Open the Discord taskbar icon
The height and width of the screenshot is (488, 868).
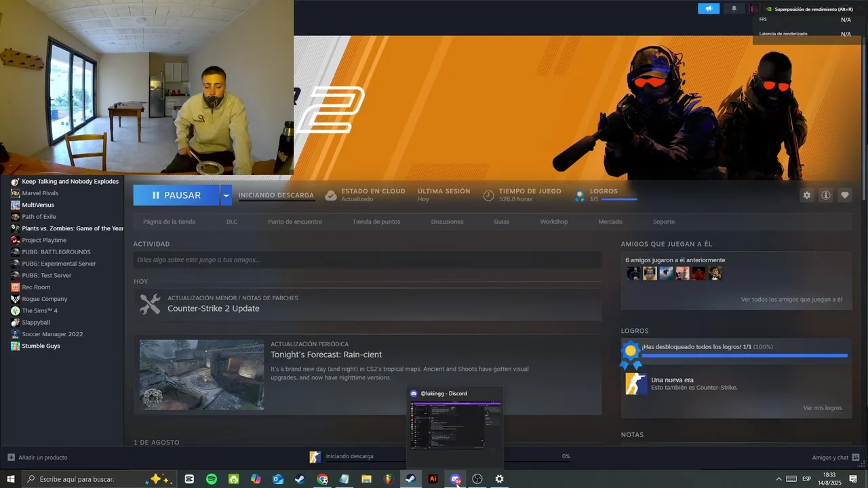pyautogui.click(x=455, y=479)
